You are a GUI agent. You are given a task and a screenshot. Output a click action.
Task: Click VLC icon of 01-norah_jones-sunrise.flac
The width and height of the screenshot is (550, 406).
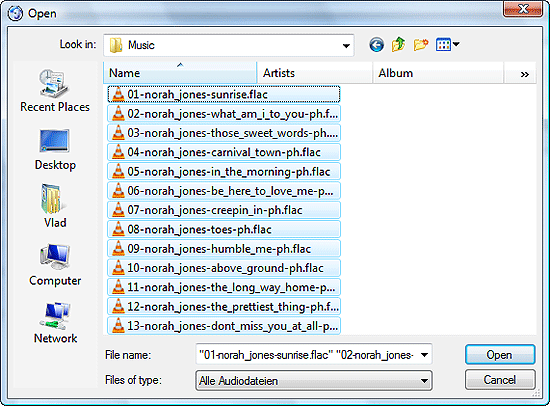pyautogui.click(x=118, y=94)
